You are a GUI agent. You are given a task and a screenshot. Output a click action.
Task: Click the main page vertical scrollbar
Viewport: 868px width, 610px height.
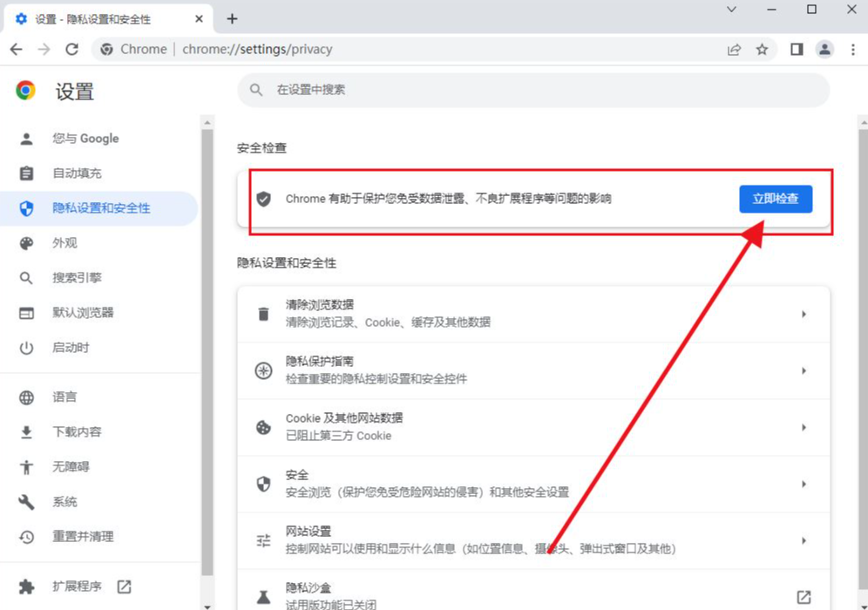(x=863, y=360)
